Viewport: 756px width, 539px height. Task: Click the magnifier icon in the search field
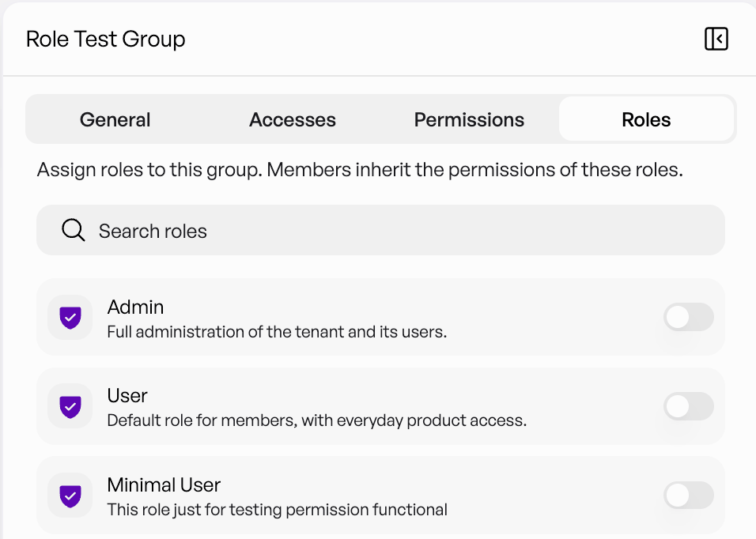[x=74, y=230]
